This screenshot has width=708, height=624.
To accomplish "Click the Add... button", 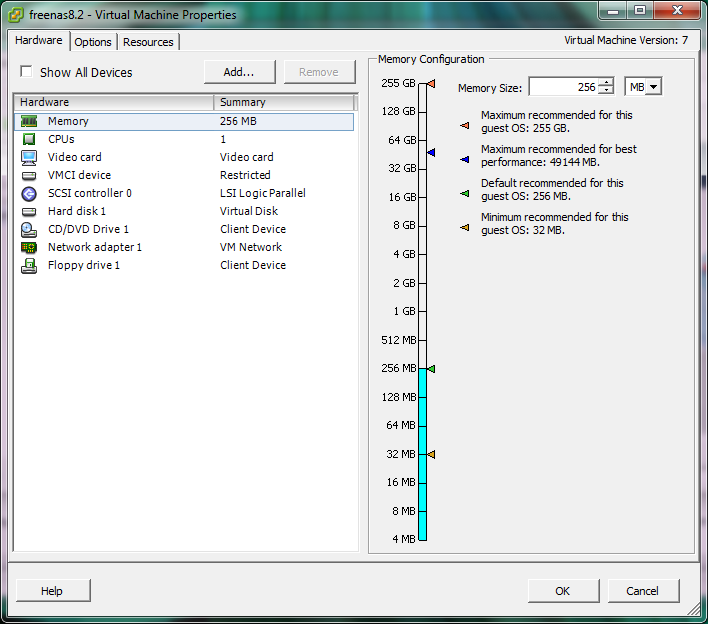I will coord(239,72).
